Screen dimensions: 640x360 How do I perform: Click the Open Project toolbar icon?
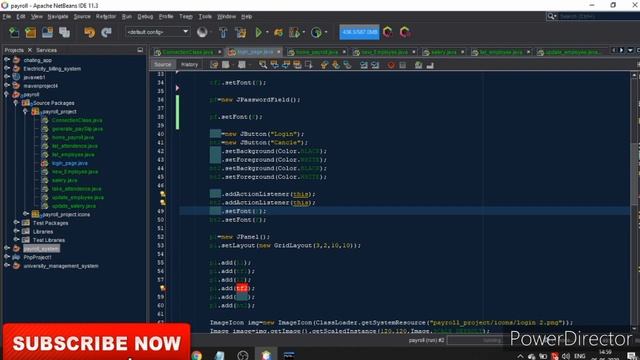point(47,32)
